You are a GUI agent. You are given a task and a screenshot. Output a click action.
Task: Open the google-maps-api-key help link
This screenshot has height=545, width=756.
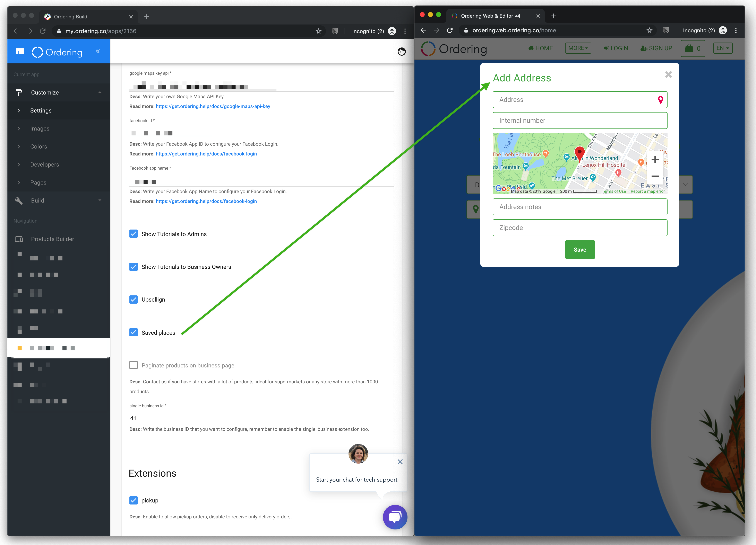(x=213, y=106)
